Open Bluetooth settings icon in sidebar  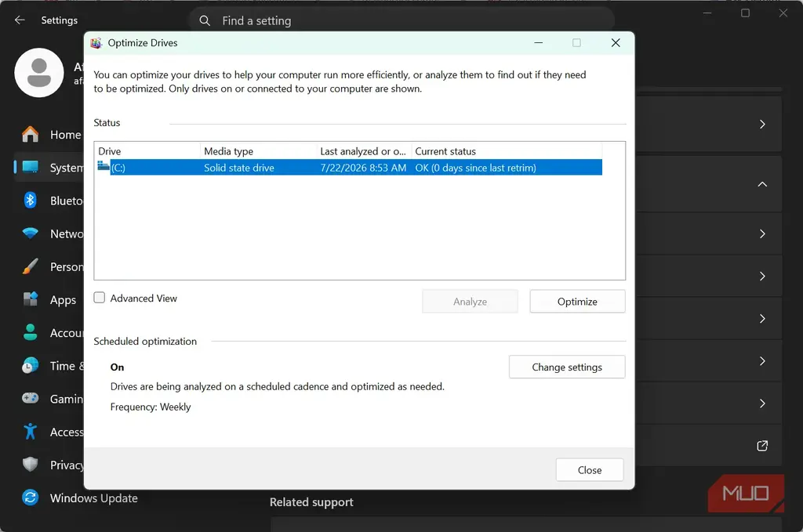coord(31,200)
